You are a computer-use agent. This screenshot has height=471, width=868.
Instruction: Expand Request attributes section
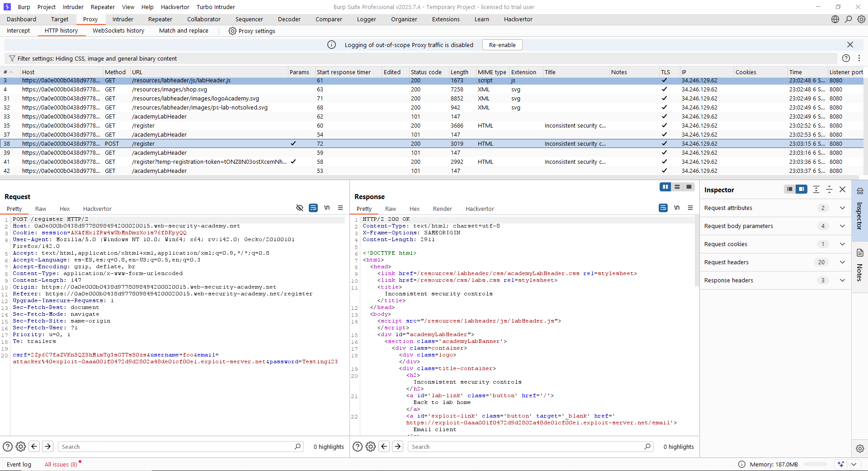(x=842, y=208)
